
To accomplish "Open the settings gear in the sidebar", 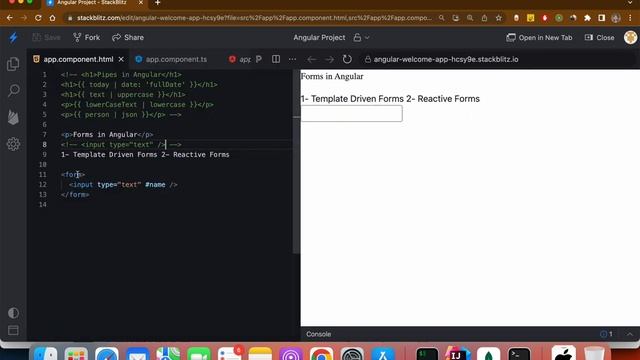I will point(13,144).
